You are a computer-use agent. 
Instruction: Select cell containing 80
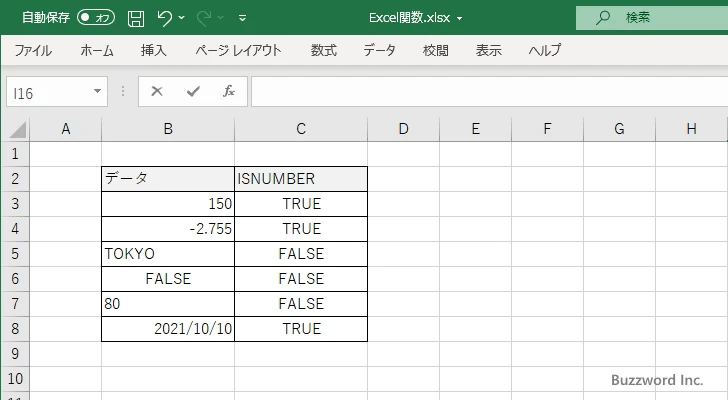pos(168,304)
